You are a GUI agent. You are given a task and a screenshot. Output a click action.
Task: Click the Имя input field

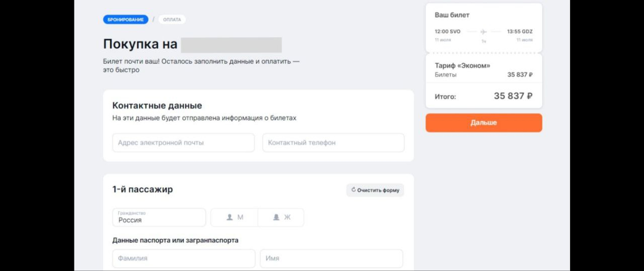(x=331, y=258)
